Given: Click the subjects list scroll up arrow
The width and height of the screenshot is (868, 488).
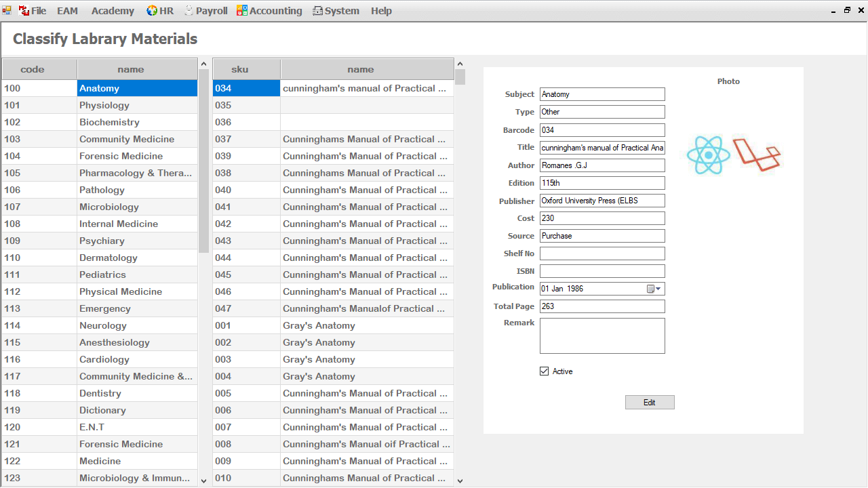Looking at the screenshot, I should pos(203,64).
